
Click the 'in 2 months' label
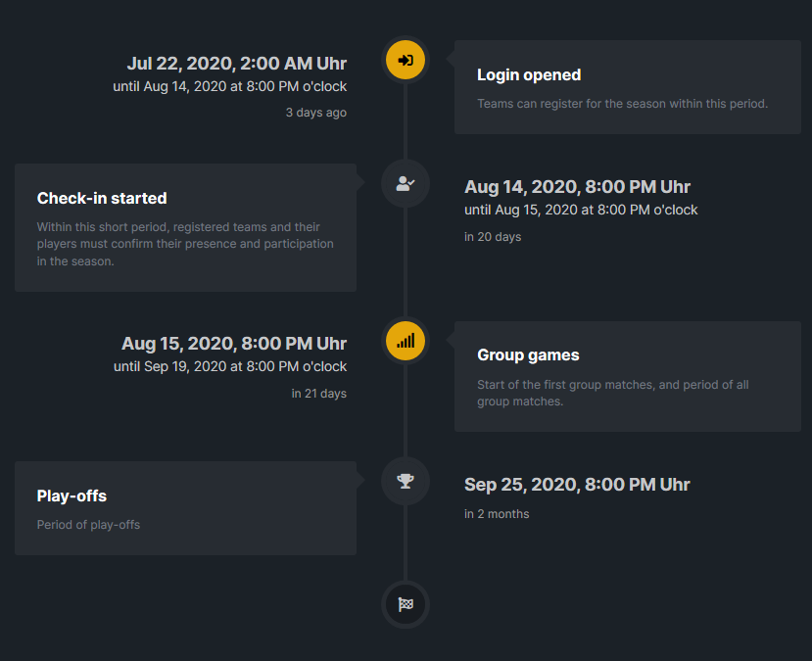(x=497, y=514)
